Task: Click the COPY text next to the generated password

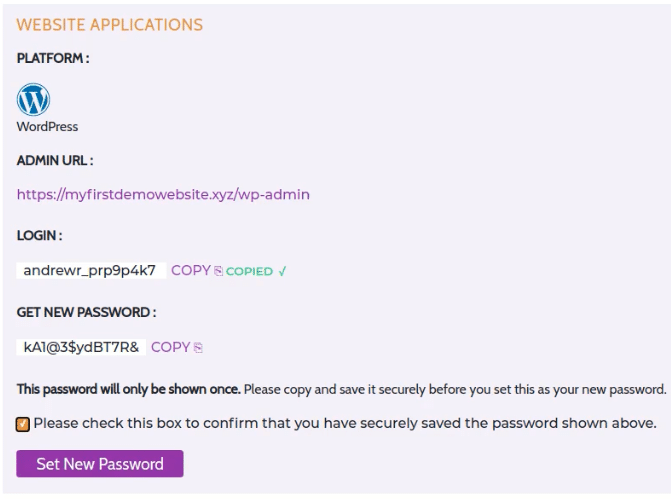Action: [170, 347]
